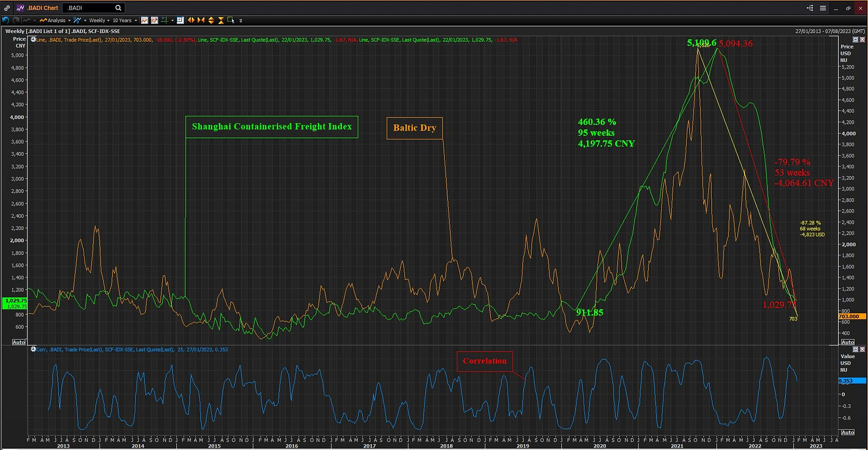Toggle left axis Auto scale on price pane

18,342
